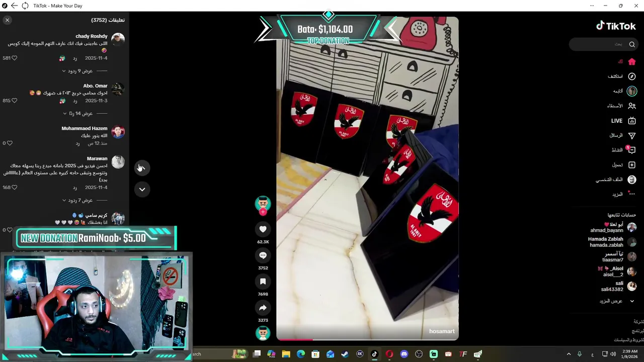Reply 'رد' to Muhammaed Hazem's comment

click(77, 144)
